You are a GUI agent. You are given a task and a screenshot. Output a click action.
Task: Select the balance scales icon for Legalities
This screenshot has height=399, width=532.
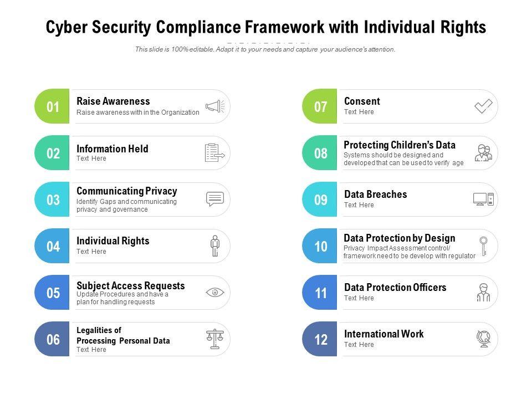[x=214, y=339]
